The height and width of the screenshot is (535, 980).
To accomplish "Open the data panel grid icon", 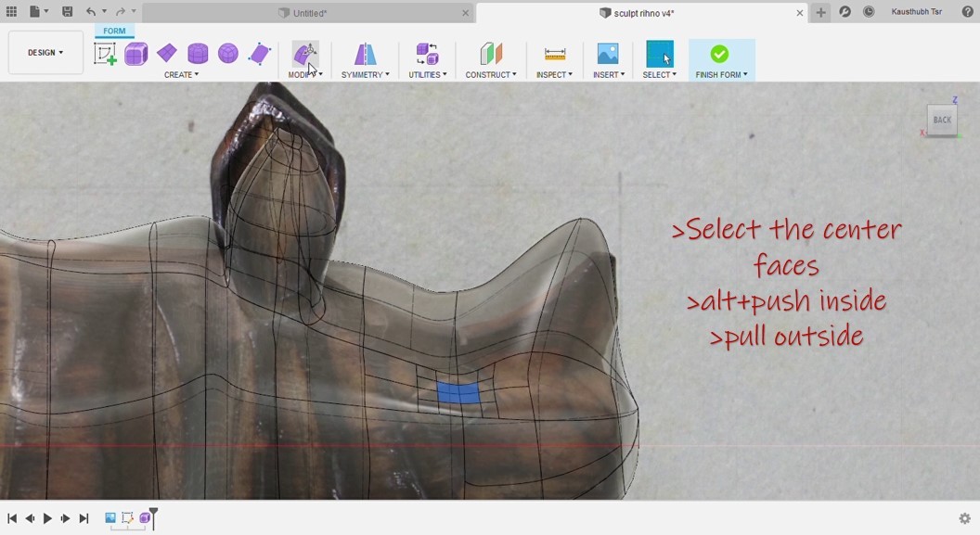I will 11,11.
